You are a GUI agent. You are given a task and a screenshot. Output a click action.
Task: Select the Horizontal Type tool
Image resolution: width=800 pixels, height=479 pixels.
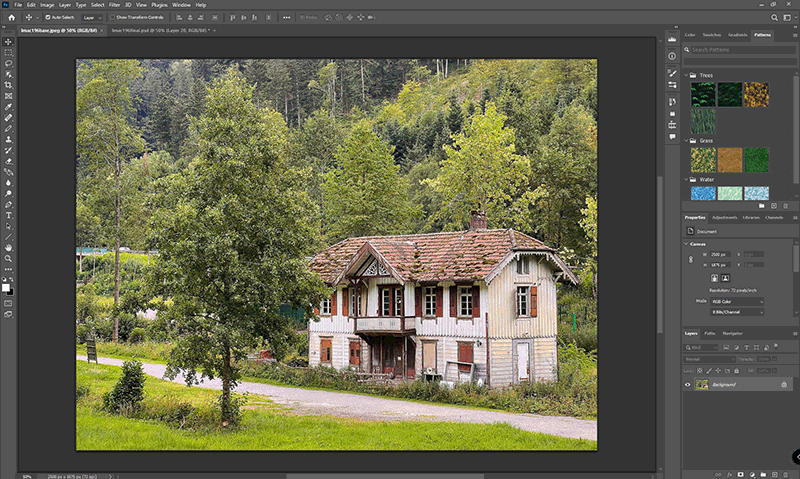(x=8, y=215)
